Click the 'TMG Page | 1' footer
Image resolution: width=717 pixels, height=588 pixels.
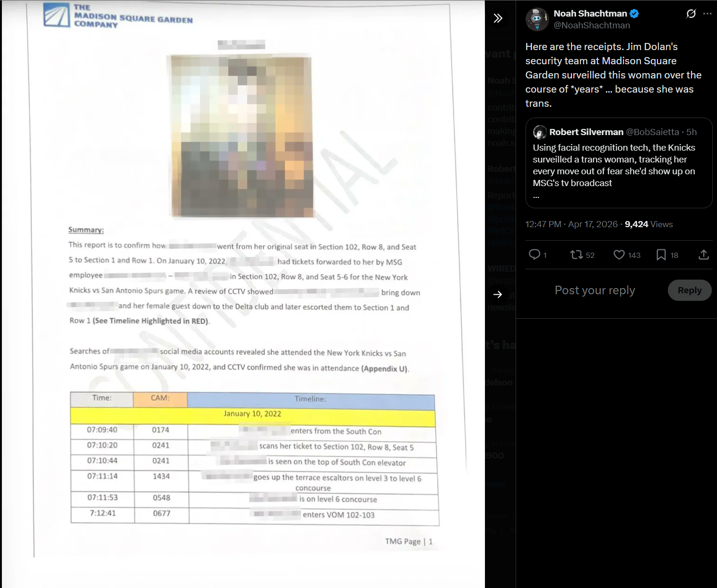[409, 542]
